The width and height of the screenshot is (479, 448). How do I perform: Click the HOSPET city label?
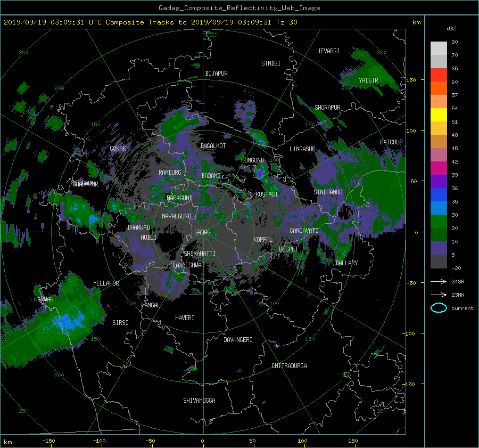[x=288, y=249]
